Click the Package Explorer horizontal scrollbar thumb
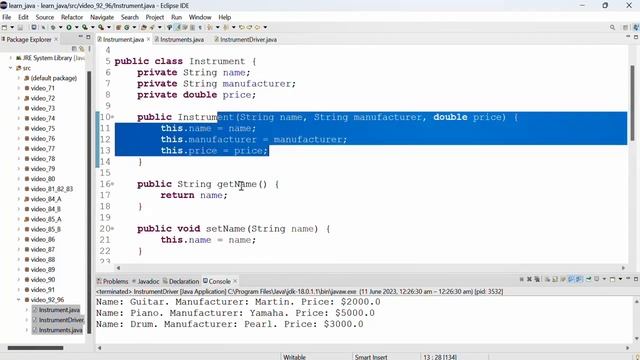The image size is (640, 360). [x=36, y=348]
